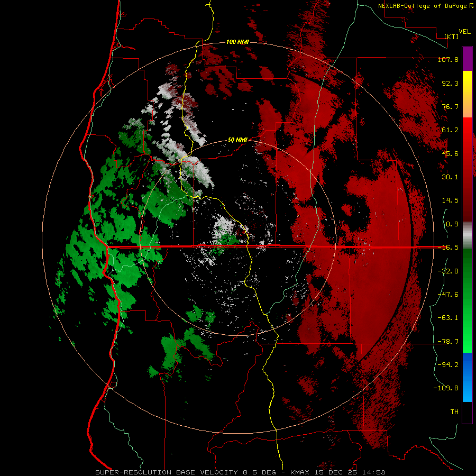Click the 50 NMI range ring label

pyautogui.click(x=237, y=140)
